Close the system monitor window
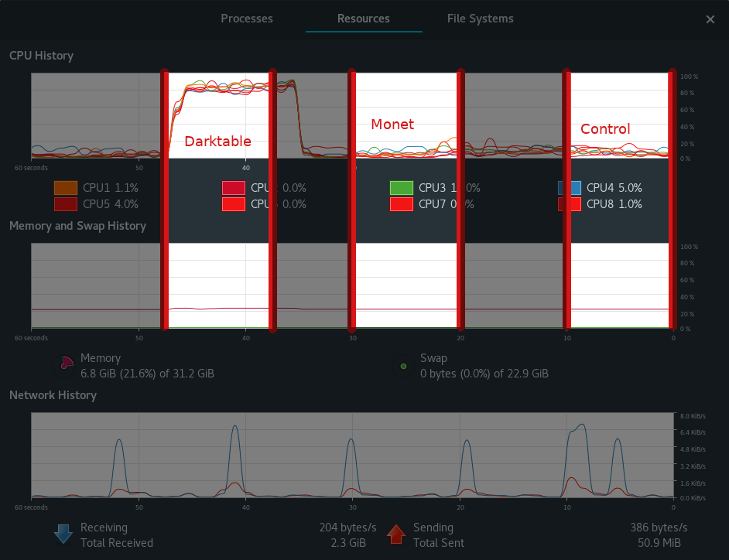 point(710,19)
